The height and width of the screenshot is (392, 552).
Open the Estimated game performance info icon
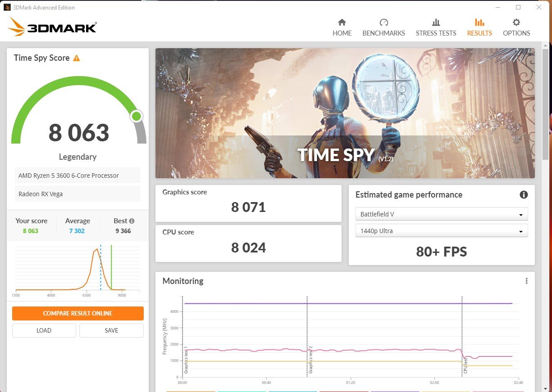(x=524, y=195)
